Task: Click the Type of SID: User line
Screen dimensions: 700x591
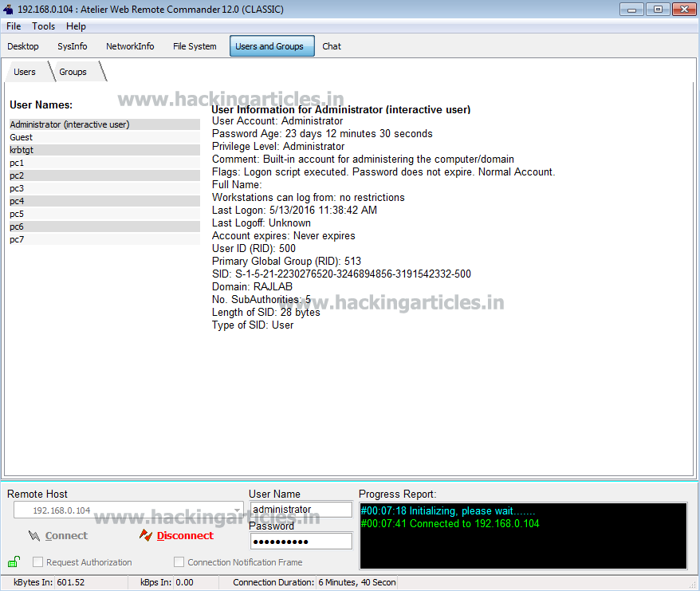Action: pyautogui.click(x=253, y=325)
